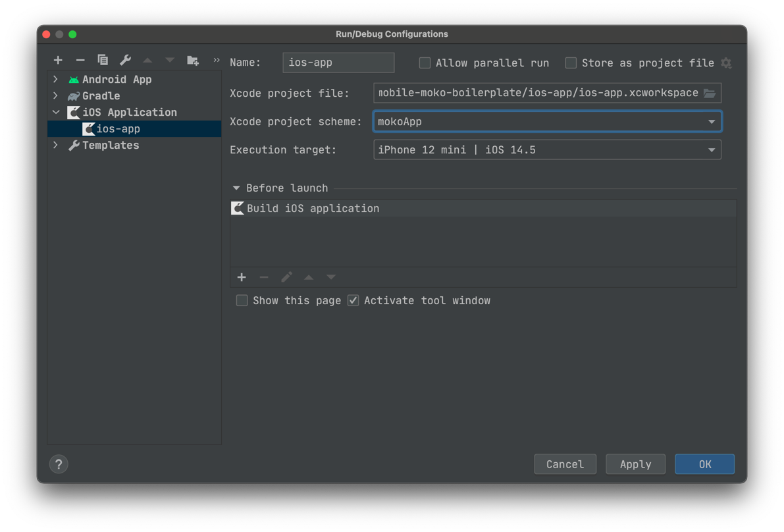
Task: Add a before launch task
Action: click(242, 277)
